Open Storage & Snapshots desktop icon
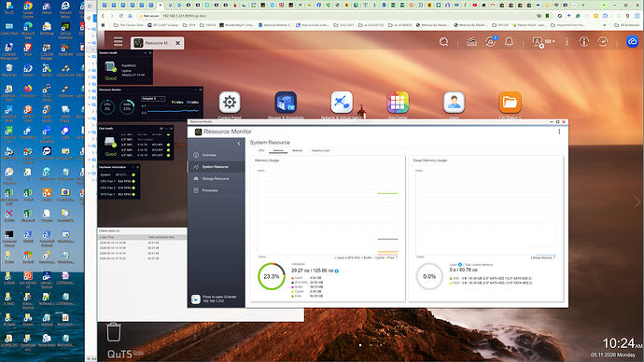 coord(286,103)
